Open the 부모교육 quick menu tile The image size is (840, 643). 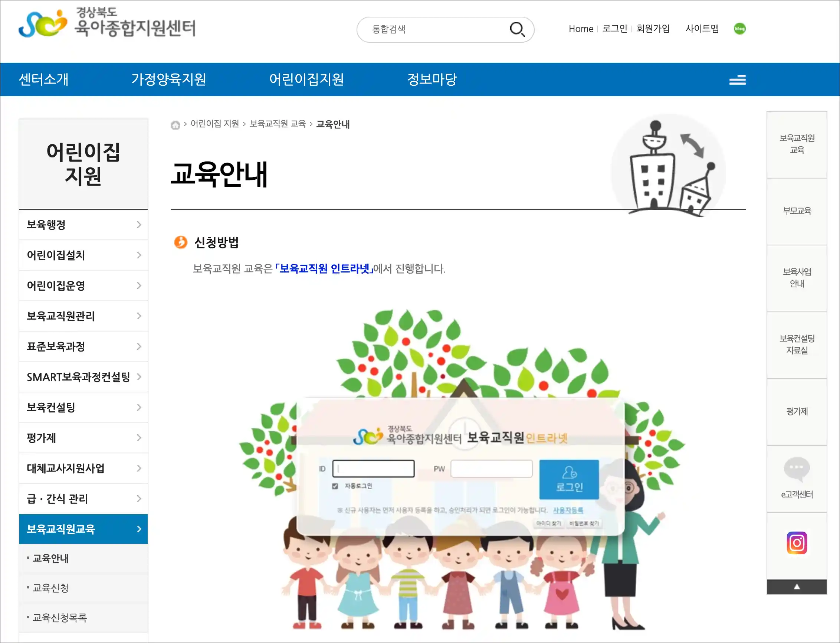(797, 211)
